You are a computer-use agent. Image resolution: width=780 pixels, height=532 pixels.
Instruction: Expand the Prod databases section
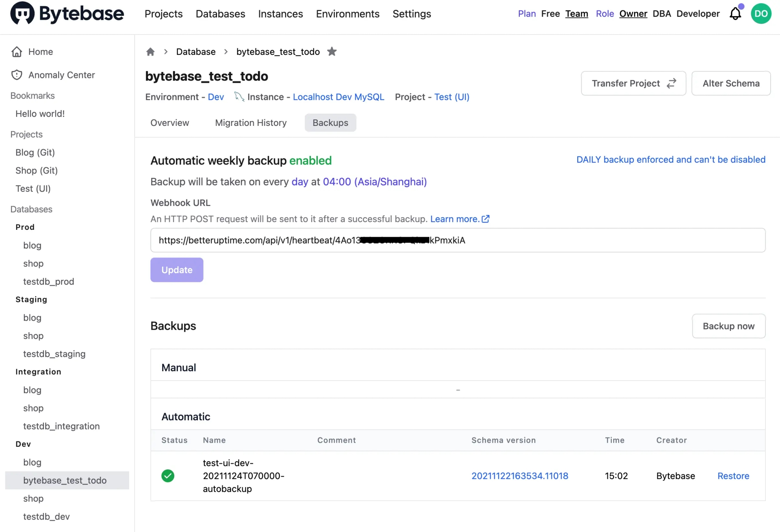[25, 226]
